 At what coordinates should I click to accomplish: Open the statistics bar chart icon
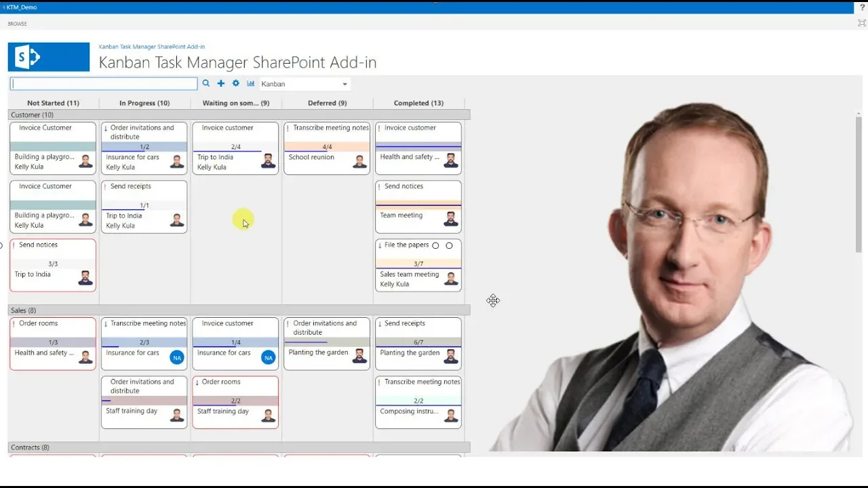[x=251, y=83]
